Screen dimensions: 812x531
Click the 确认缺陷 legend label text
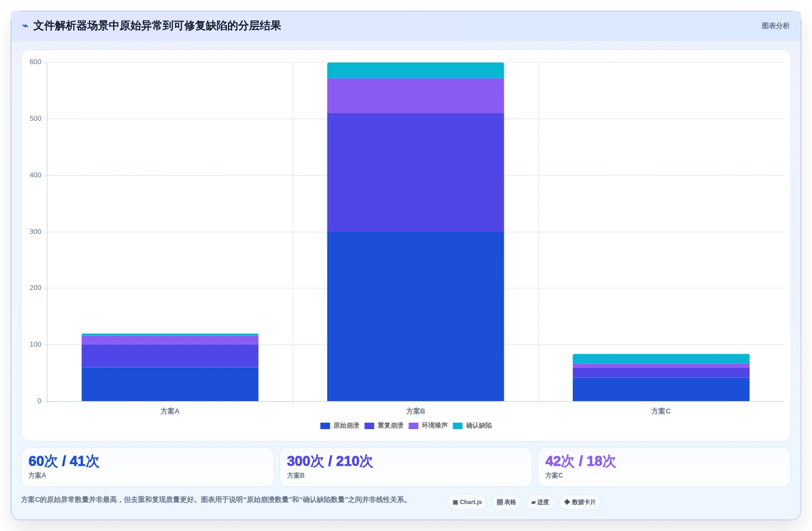pos(478,426)
